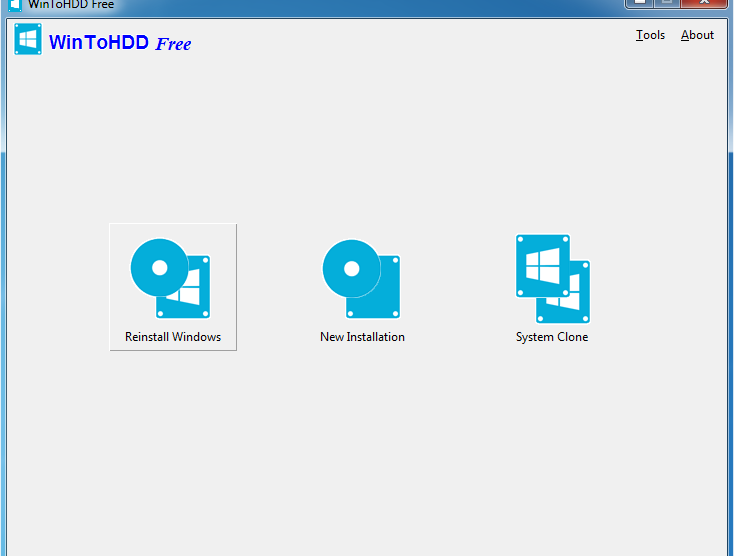
Task: Click the title bar application icon
Action: click(15, 4)
